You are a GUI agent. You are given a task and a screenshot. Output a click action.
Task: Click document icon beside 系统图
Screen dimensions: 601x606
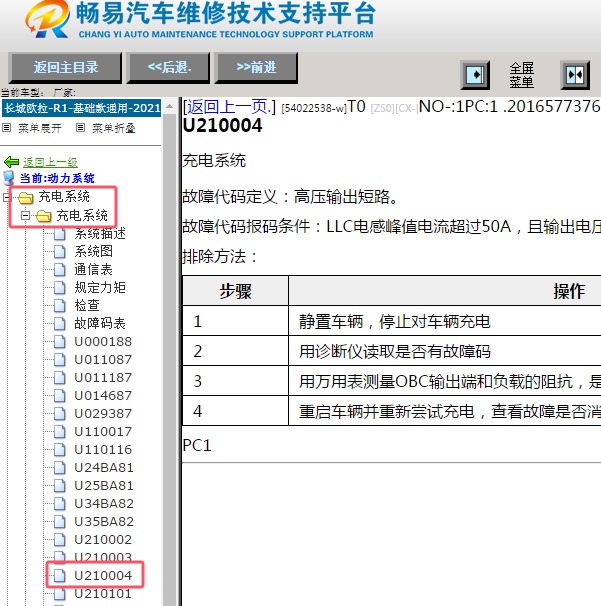coord(60,252)
